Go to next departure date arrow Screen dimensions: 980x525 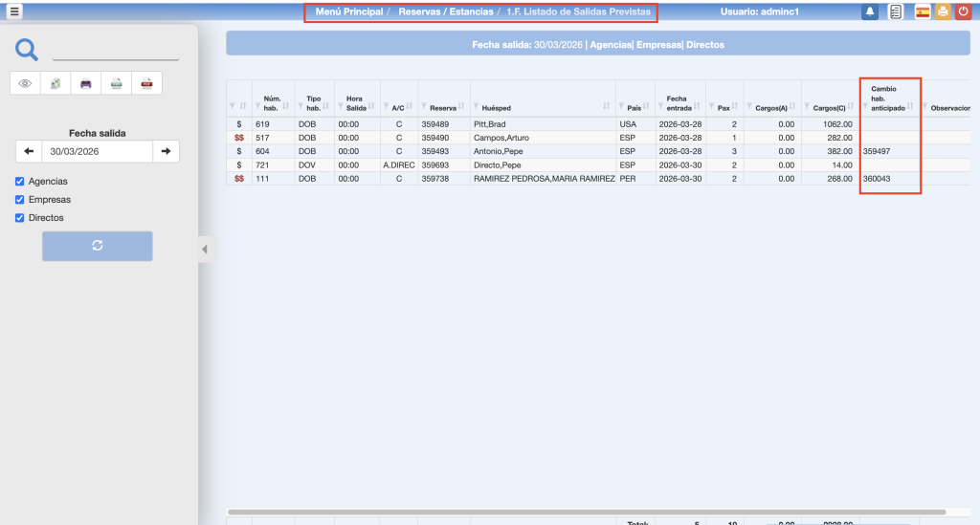[x=166, y=151]
